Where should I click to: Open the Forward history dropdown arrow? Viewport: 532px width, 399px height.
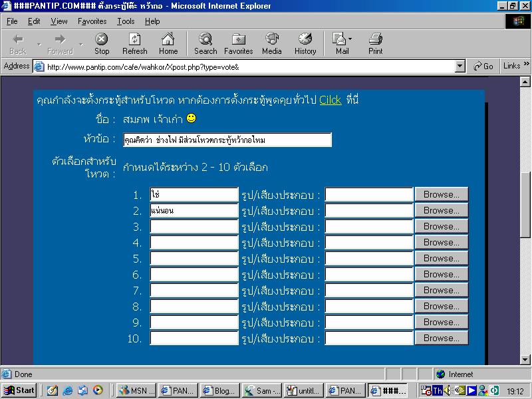click(x=81, y=44)
